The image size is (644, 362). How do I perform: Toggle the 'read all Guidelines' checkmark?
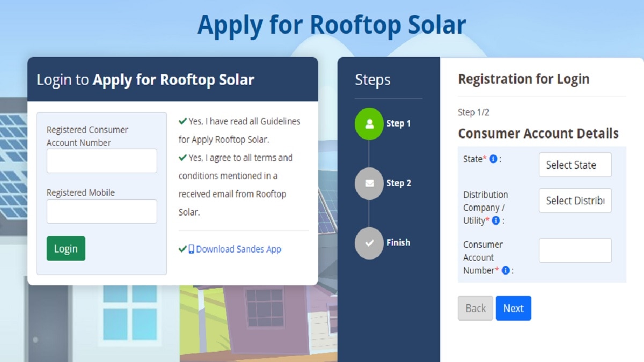182,121
